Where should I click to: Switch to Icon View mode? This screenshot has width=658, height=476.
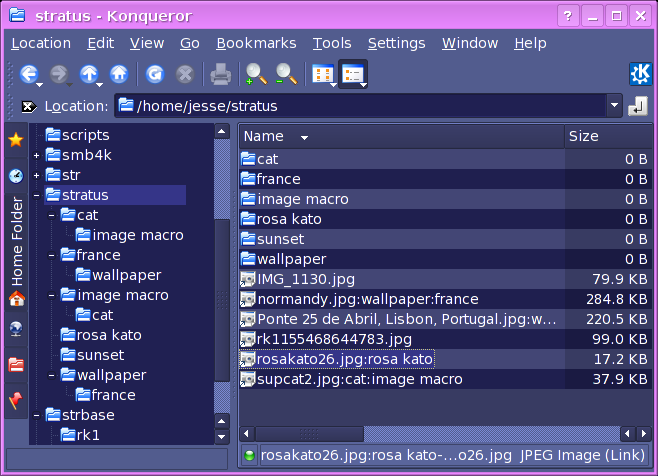pos(322,75)
